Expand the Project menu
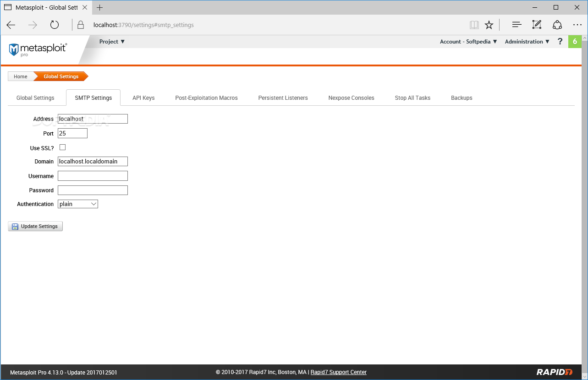The width and height of the screenshot is (588, 380). tap(112, 42)
